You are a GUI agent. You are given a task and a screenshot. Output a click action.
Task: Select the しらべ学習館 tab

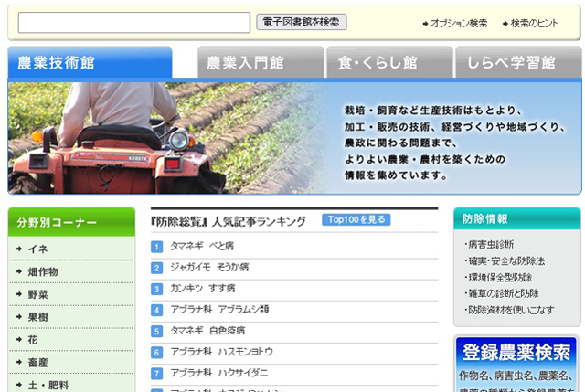pos(517,63)
